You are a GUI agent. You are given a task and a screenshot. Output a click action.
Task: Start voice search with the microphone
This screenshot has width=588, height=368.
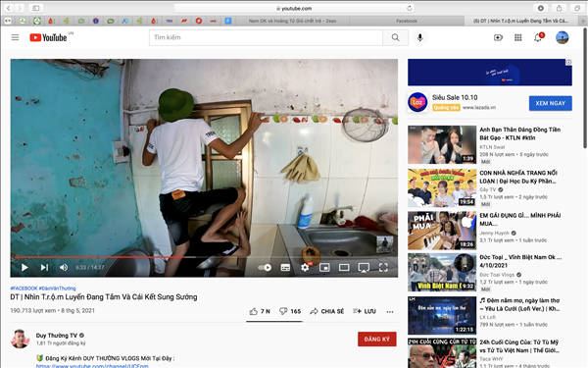420,37
